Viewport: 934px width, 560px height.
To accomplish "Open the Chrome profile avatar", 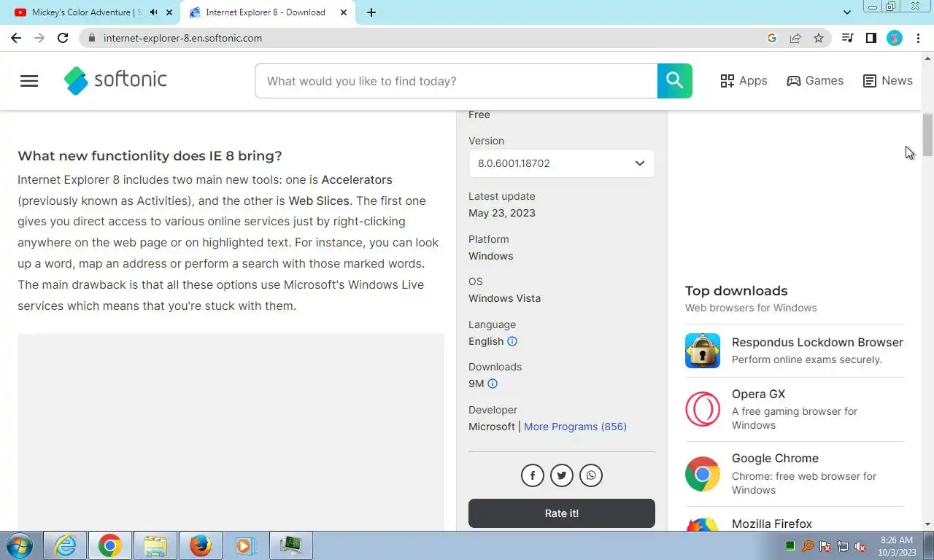I will pos(895,38).
